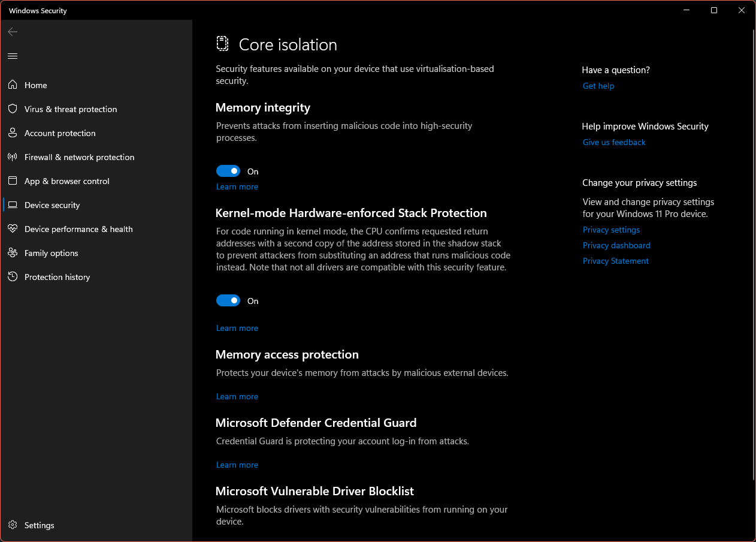Open Learn more under Memory access protection

pos(237,396)
